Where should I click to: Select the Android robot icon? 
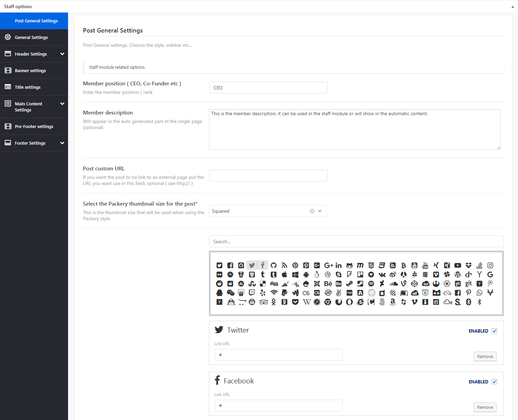[306, 275]
